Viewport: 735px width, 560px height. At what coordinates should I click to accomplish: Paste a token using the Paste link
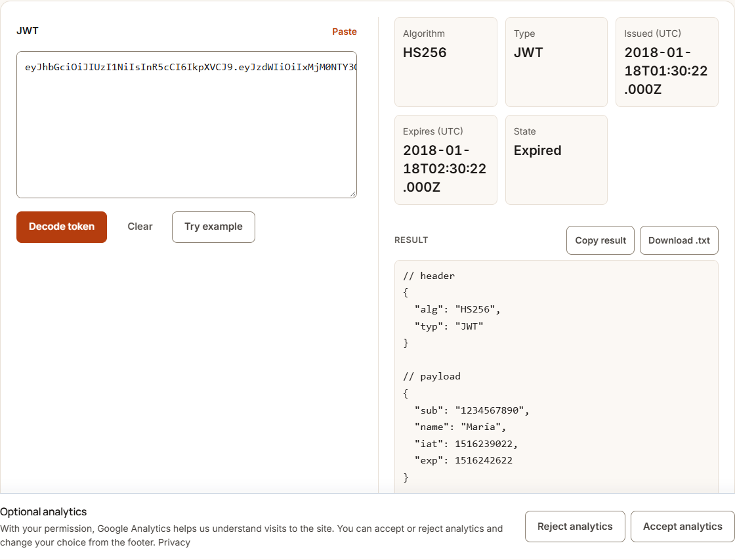pos(344,32)
